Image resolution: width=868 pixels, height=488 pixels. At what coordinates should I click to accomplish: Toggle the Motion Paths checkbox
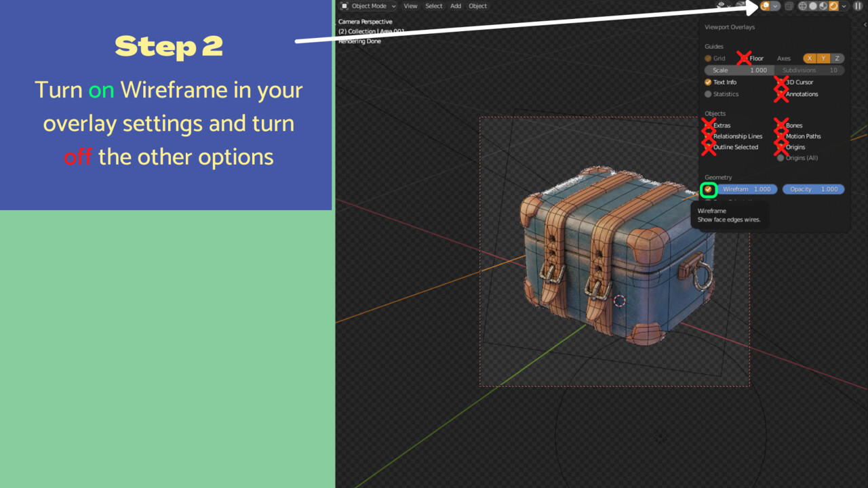tap(781, 136)
